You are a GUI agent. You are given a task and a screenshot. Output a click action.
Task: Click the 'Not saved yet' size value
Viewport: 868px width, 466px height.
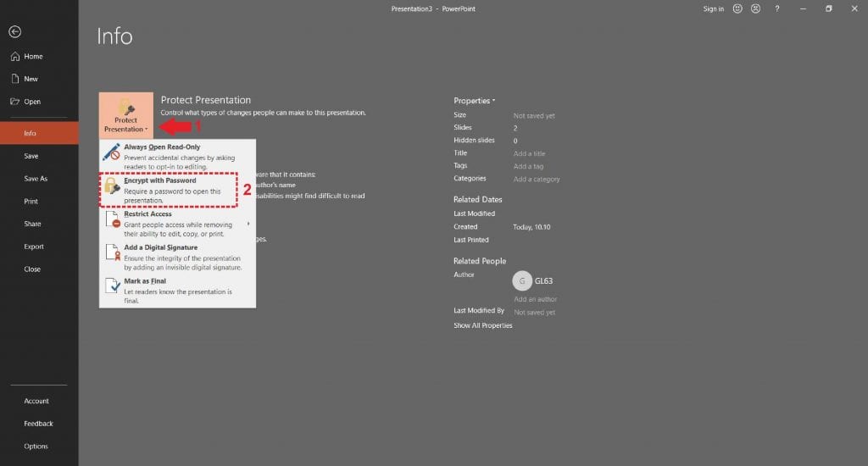[534, 116]
